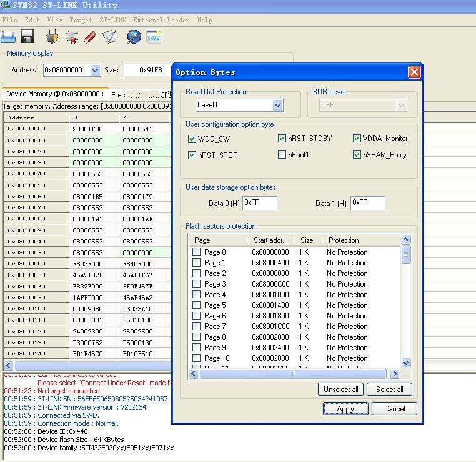This screenshot has height=462, width=476.
Task: Click the sector list horizontal scroll-right arrow
Action: [x=395, y=374]
